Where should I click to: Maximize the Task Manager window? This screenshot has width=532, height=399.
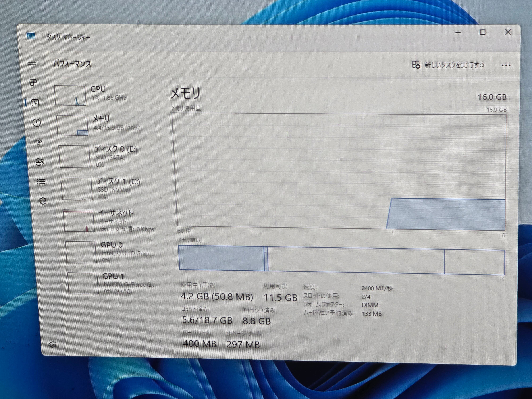point(482,32)
